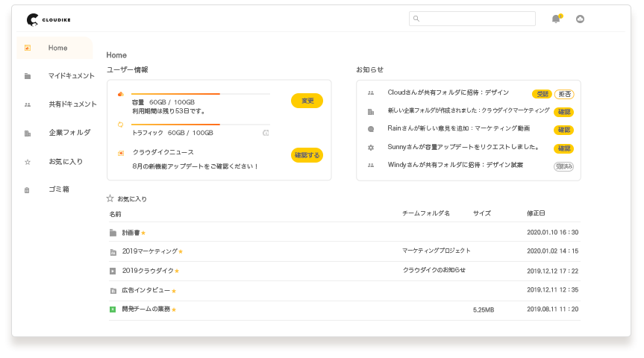
Task: Click the 企業フォルダ building icon
Action: tap(28, 133)
